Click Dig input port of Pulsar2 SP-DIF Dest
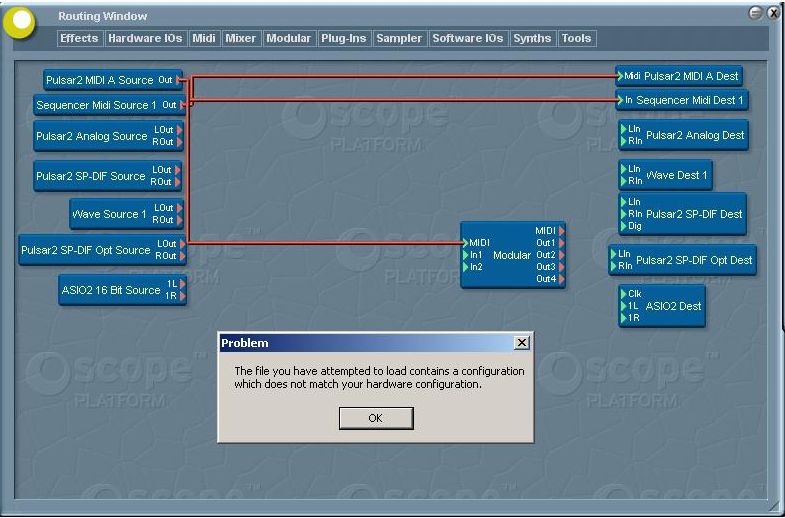This screenshot has width=785, height=518. point(623,226)
